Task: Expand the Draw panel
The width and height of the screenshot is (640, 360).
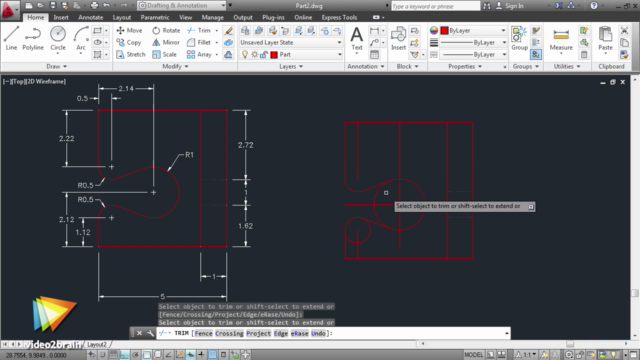Action: pyautogui.click(x=56, y=67)
